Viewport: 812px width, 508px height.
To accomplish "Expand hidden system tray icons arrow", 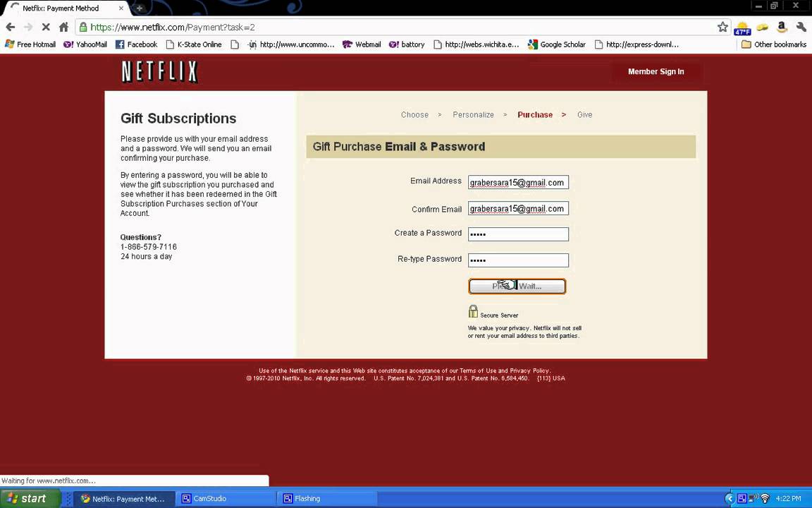I will tap(730, 499).
